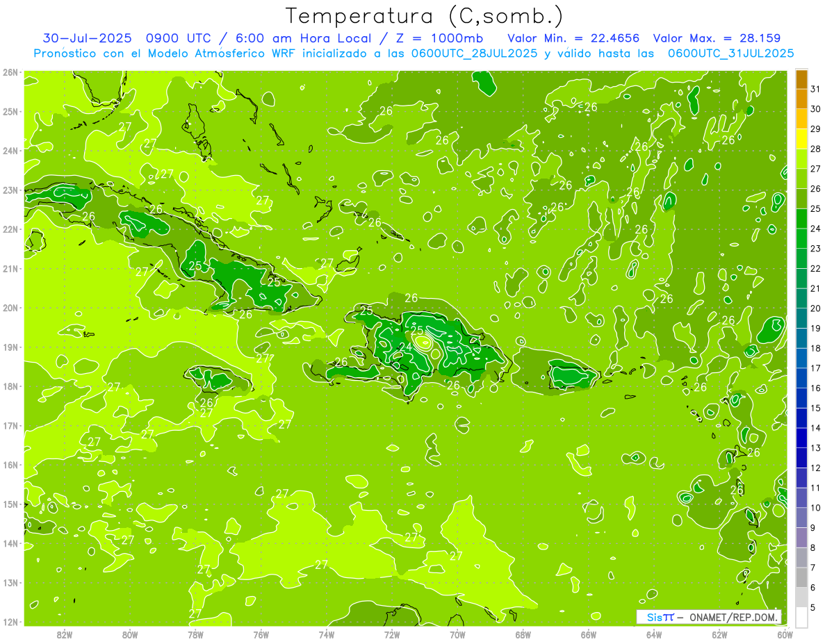Click the '62W' longitude axis label
Viewport: 834px width, 644px height.
719,634
